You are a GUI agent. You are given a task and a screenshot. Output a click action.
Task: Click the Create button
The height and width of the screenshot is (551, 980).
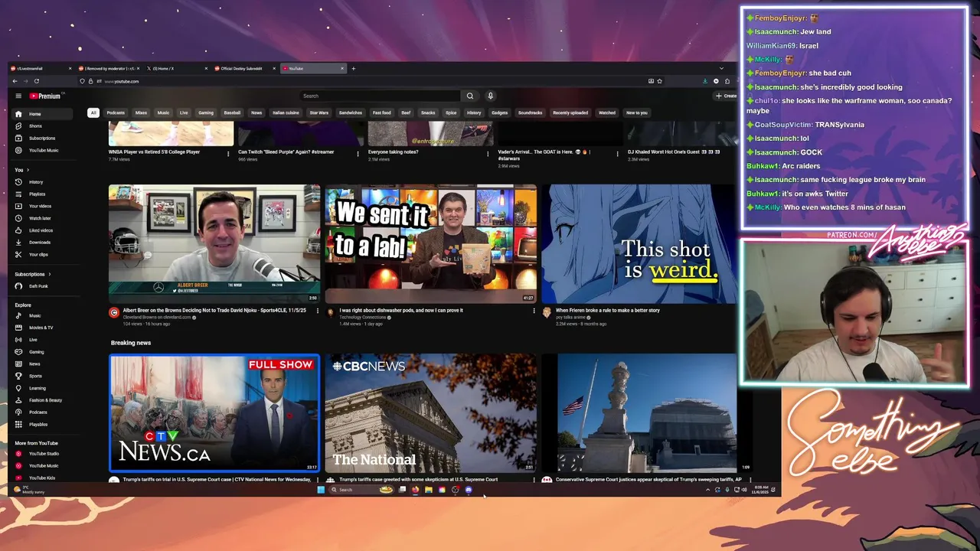tap(726, 96)
